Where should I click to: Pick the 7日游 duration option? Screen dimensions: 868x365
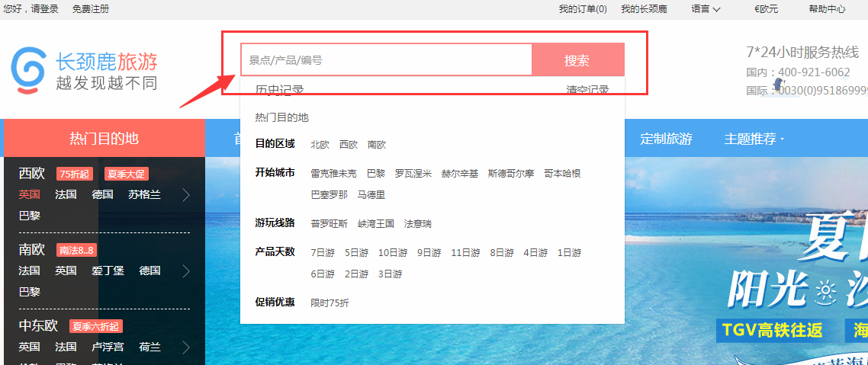click(323, 252)
